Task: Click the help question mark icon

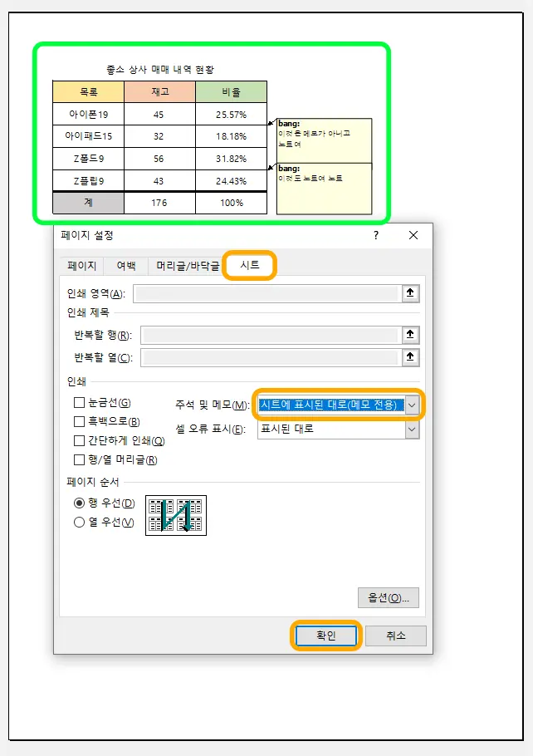Action: (x=376, y=235)
